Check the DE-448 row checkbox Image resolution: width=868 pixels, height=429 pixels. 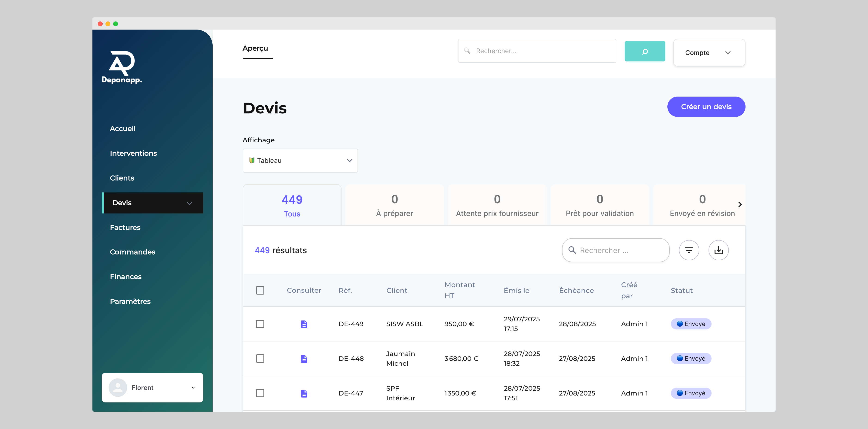pos(260,359)
